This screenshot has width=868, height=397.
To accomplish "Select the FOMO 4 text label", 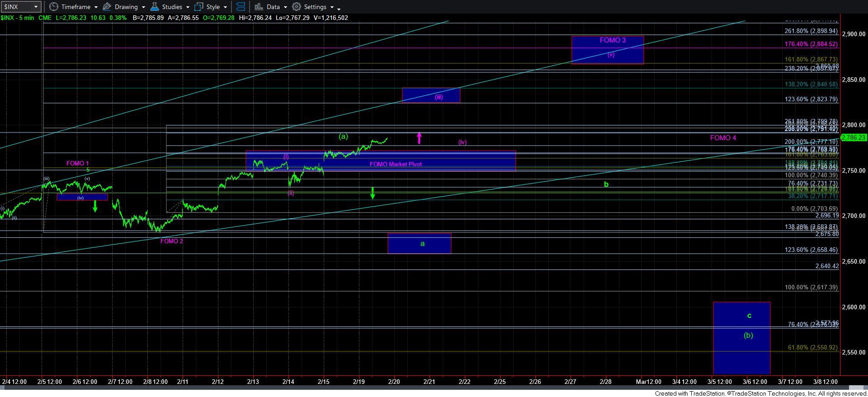I will coord(723,138).
